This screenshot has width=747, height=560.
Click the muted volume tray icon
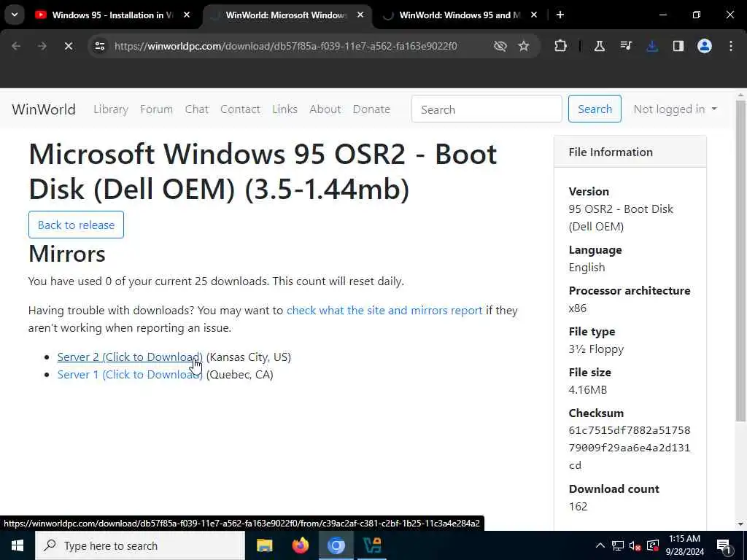pyautogui.click(x=635, y=545)
